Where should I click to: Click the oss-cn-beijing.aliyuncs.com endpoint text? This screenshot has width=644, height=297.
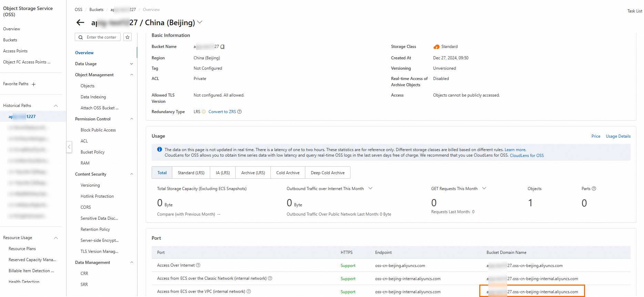point(400,266)
